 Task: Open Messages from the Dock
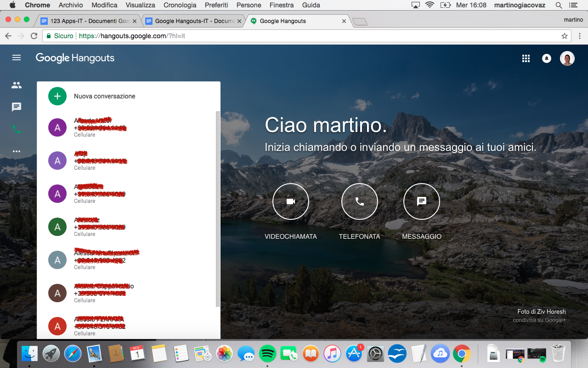(246, 354)
